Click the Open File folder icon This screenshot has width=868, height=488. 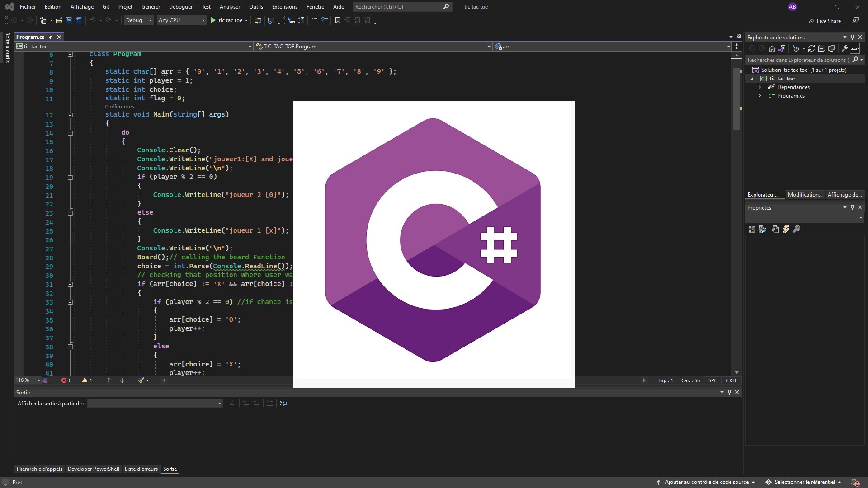click(59, 20)
